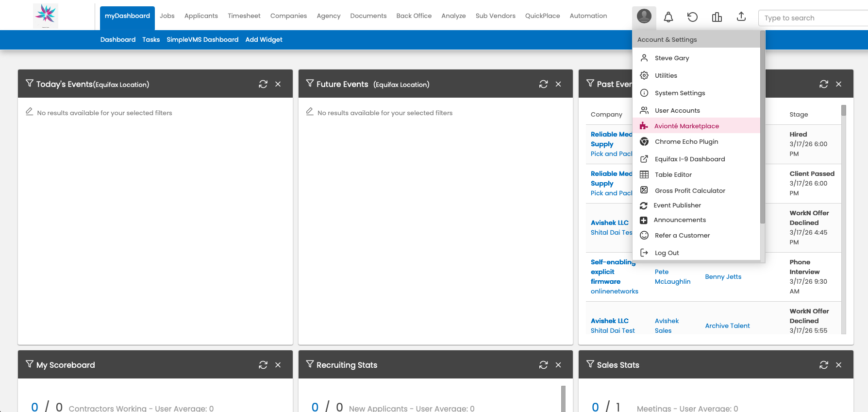
Task: Close the Today's Events widget
Action: [278, 84]
